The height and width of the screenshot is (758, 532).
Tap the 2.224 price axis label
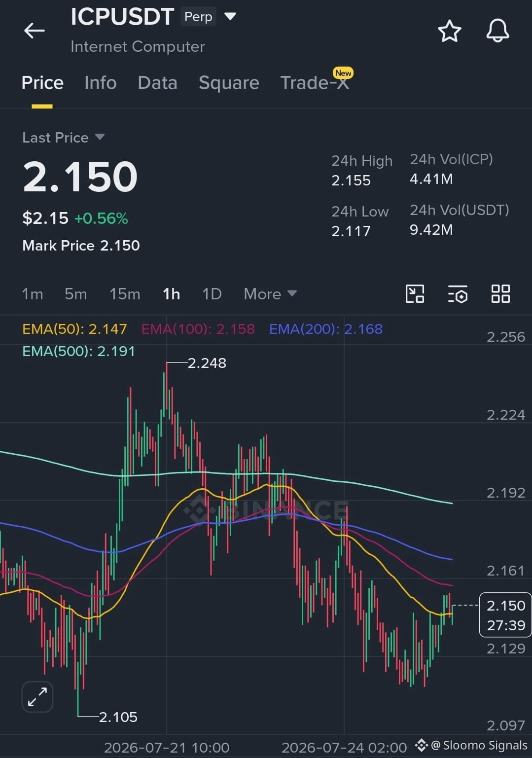[506, 415]
